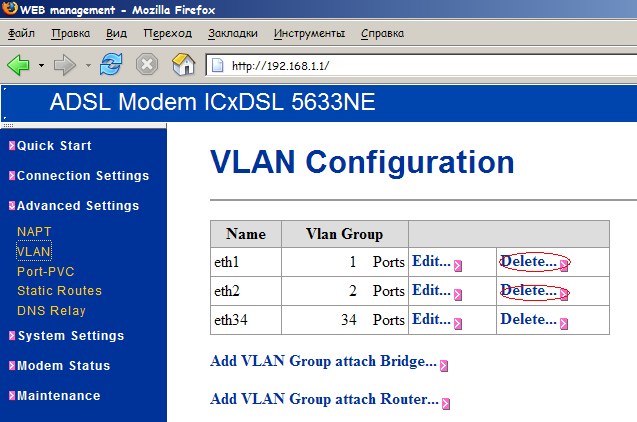The height and width of the screenshot is (422, 637).
Task: Open the Справка menu
Action: pyautogui.click(x=382, y=33)
